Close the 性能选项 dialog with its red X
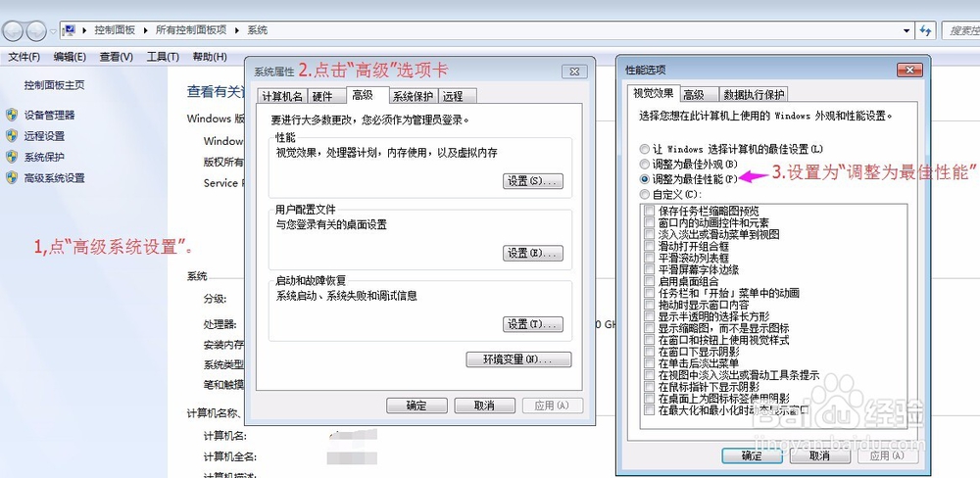Image resolution: width=980 pixels, height=478 pixels. 909,70
